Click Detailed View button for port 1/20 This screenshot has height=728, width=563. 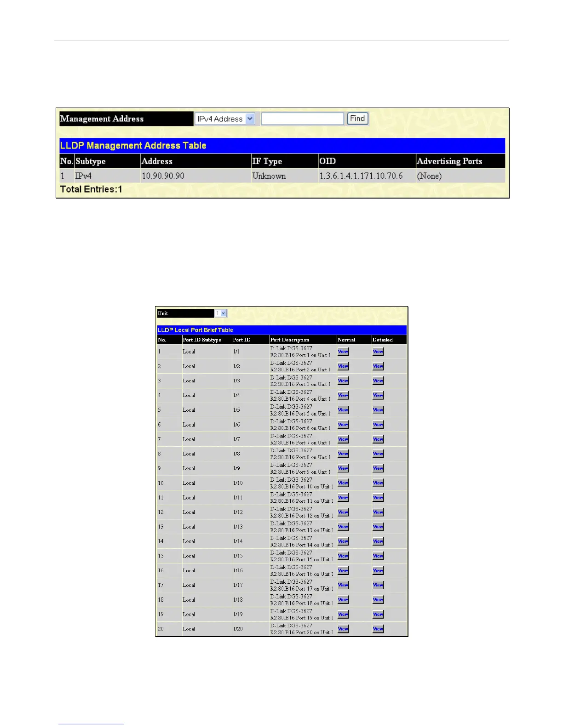tap(378, 629)
